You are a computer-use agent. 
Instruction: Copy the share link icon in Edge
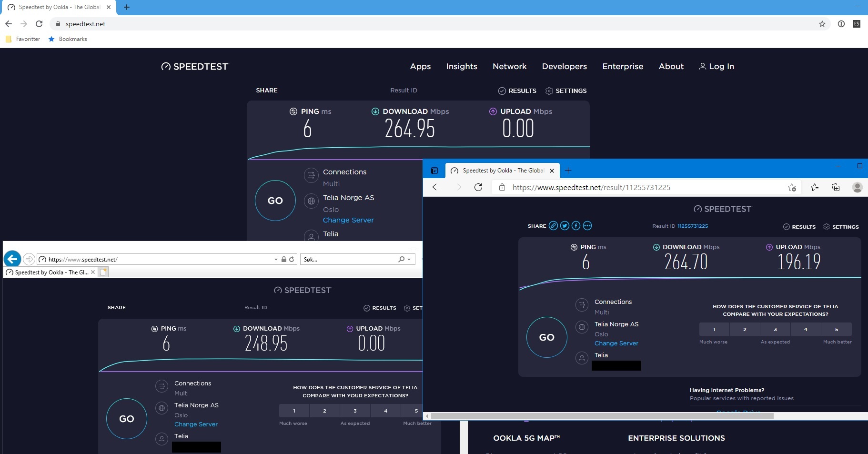tap(553, 226)
